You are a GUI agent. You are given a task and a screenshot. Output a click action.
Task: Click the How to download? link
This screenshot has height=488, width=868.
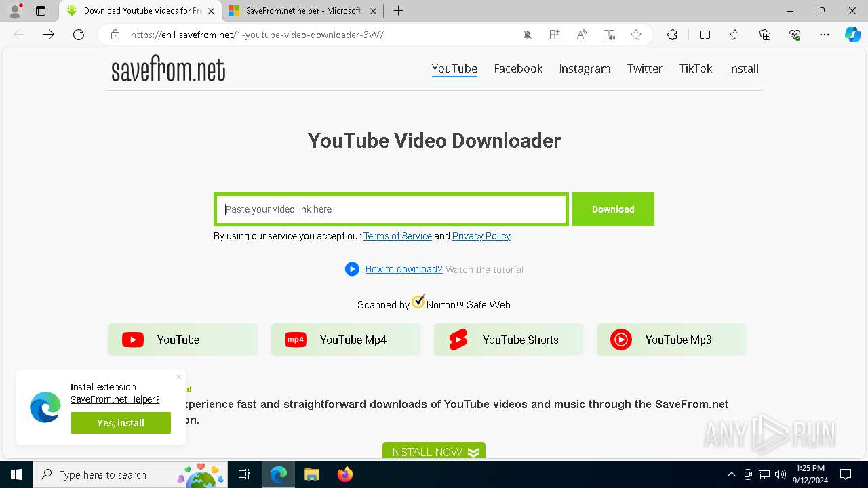click(x=403, y=269)
